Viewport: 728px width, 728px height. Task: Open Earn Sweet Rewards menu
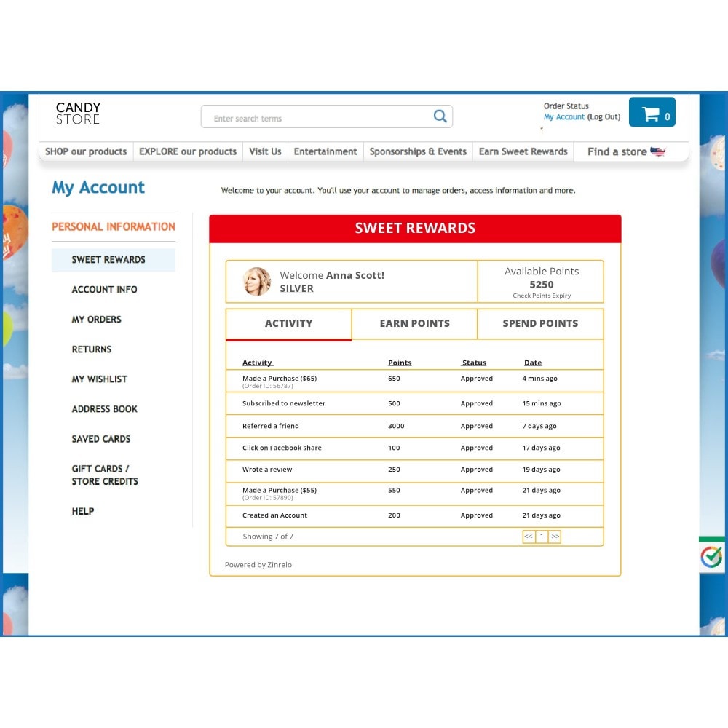coord(523,151)
